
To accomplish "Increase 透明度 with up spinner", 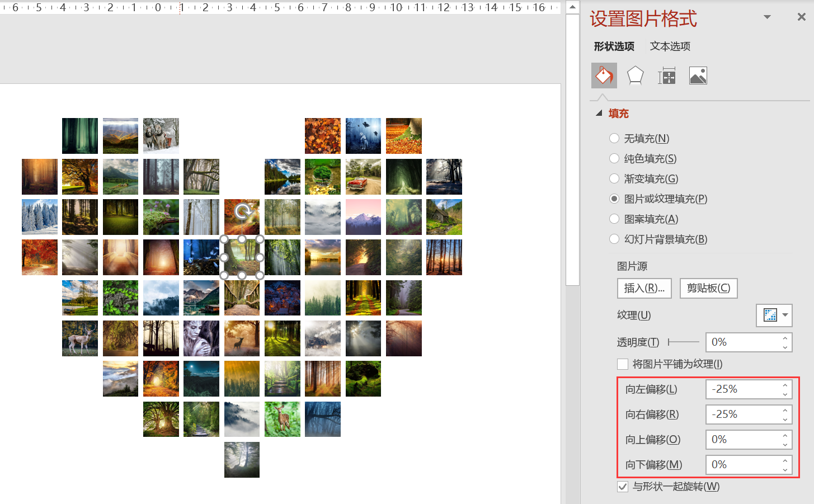I will (785, 338).
